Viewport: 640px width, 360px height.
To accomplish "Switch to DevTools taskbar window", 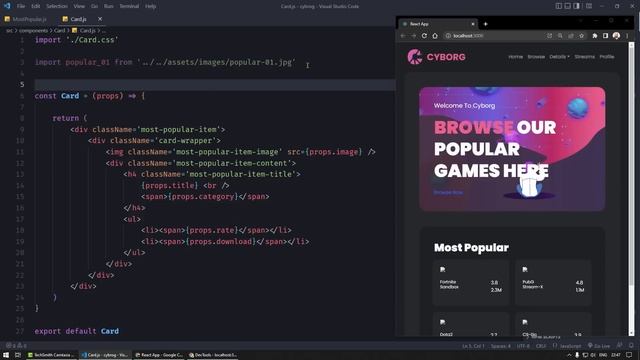I will (213, 355).
